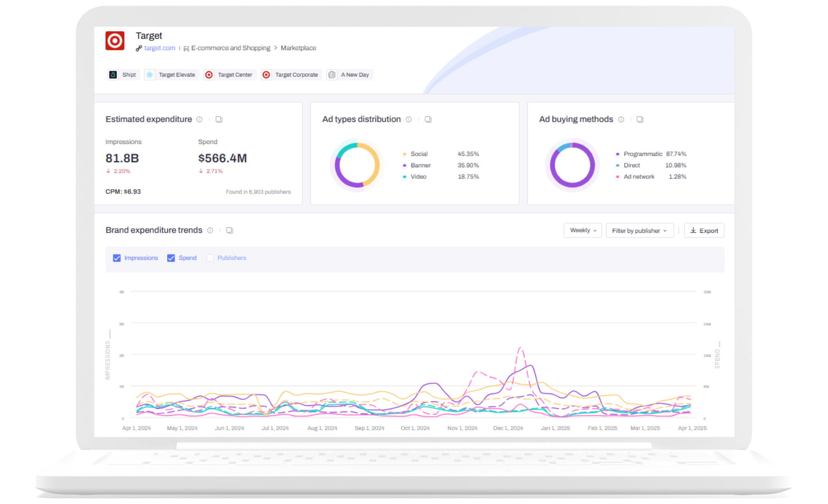The image size is (828, 504).
Task: Switch to the A New Day brand tag
Action: pyautogui.click(x=349, y=74)
